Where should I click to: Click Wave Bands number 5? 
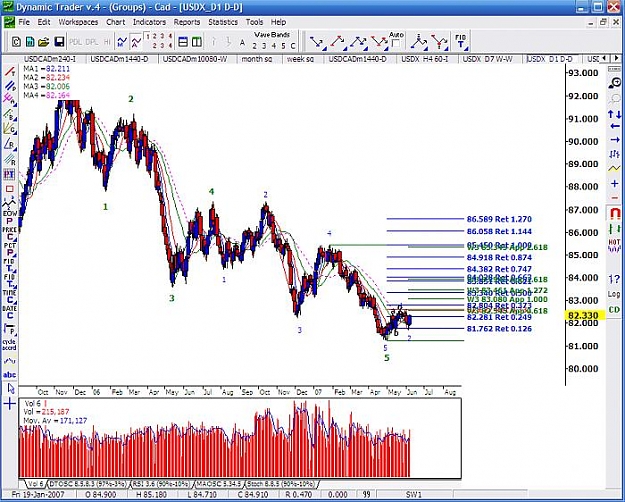click(x=283, y=46)
